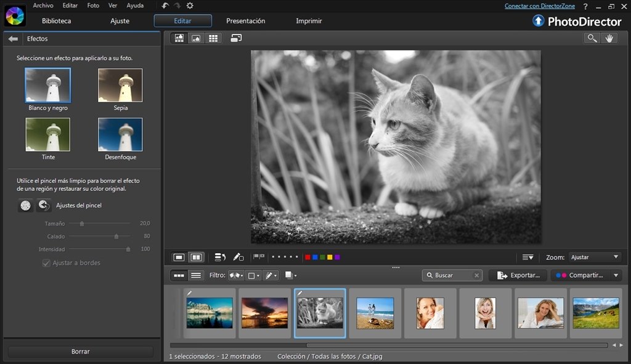Switch to the Presentación tab
This screenshot has width=631, height=364.
coord(245,21)
